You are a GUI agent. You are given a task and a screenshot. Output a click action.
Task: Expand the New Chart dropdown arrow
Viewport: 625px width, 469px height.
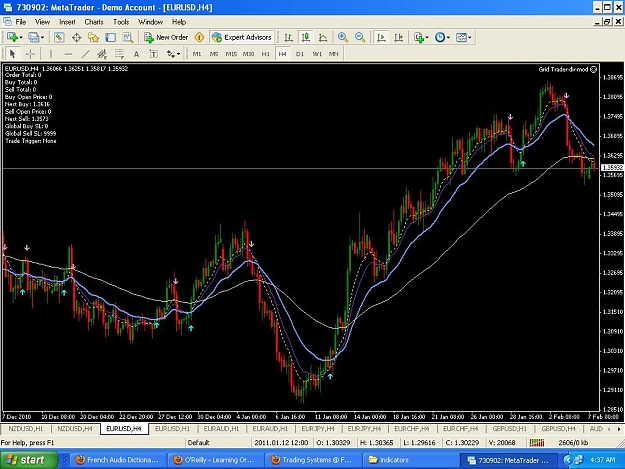[x=21, y=38]
